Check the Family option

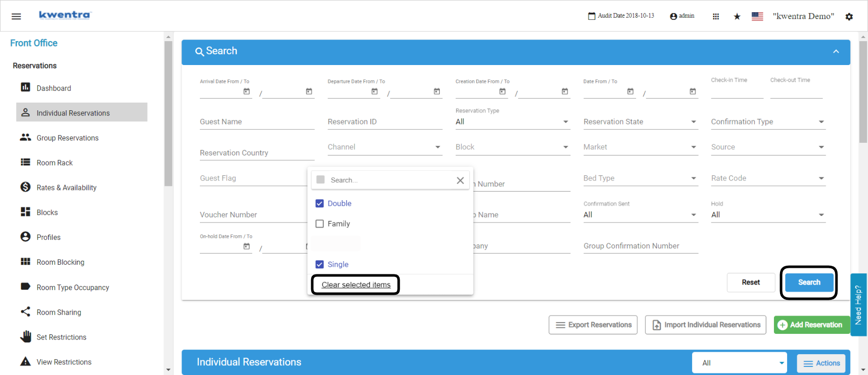[x=320, y=224]
